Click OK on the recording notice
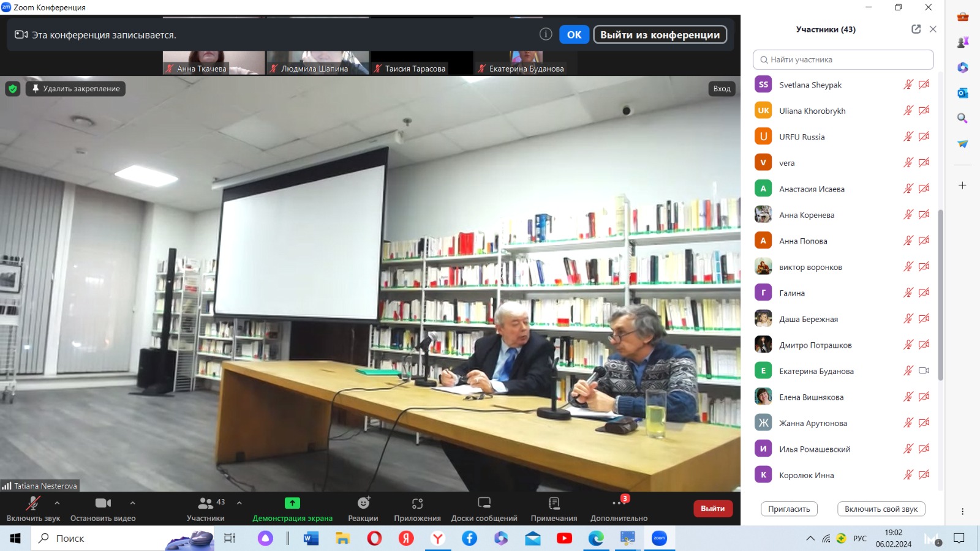 tap(574, 35)
